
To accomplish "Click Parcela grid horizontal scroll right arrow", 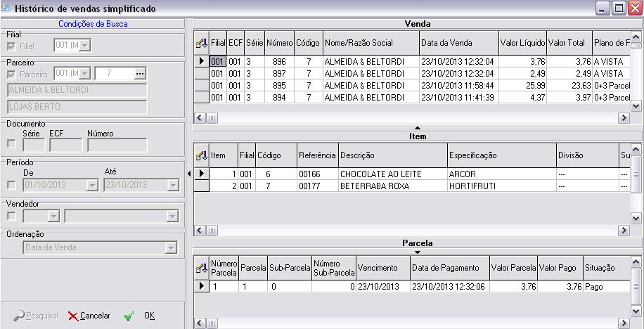I will (x=624, y=323).
